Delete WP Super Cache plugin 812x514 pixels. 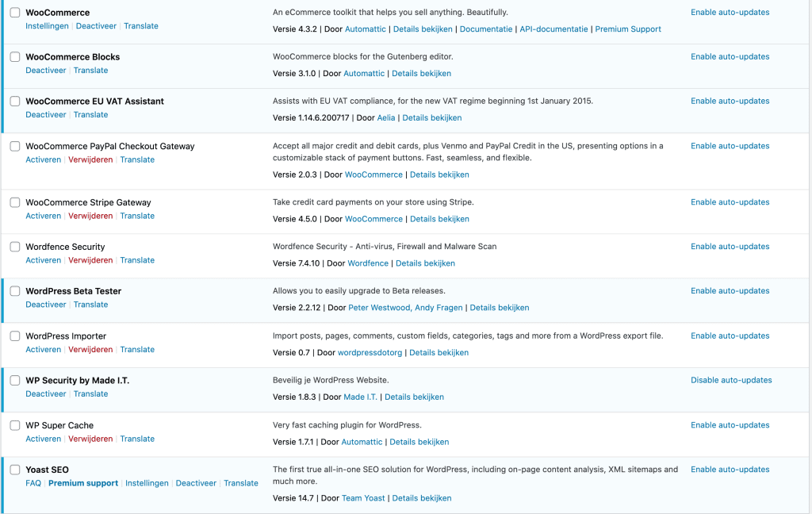click(90, 439)
